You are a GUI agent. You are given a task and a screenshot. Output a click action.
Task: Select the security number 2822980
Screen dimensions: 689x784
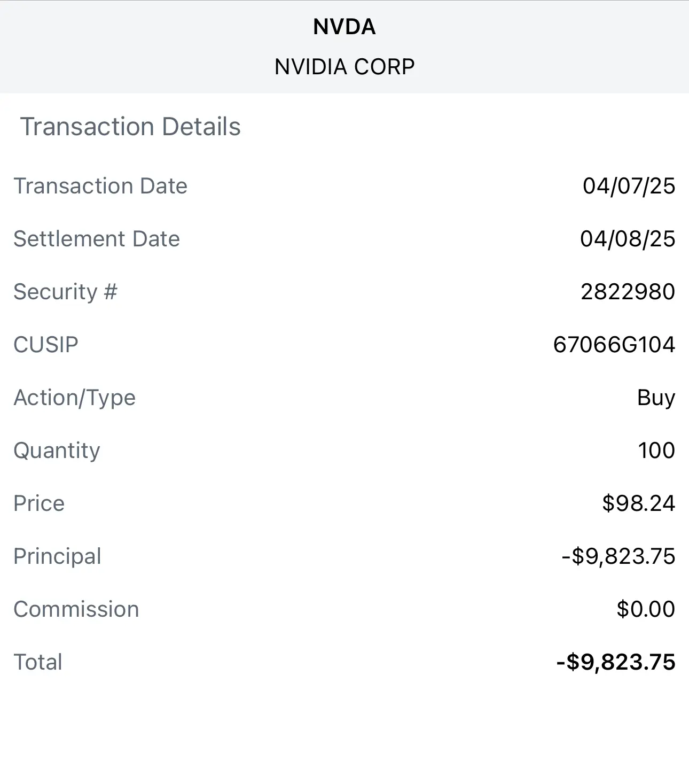(x=628, y=292)
